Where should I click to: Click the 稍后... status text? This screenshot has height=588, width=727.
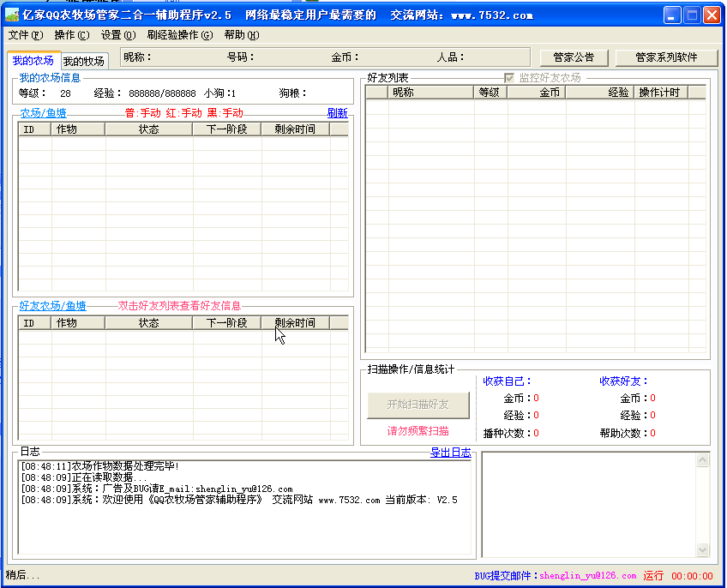22,575
